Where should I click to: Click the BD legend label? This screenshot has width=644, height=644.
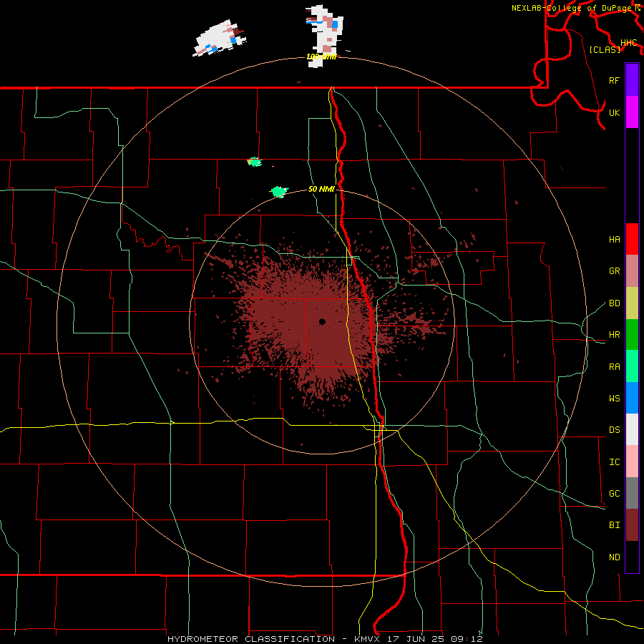point(614,303)
